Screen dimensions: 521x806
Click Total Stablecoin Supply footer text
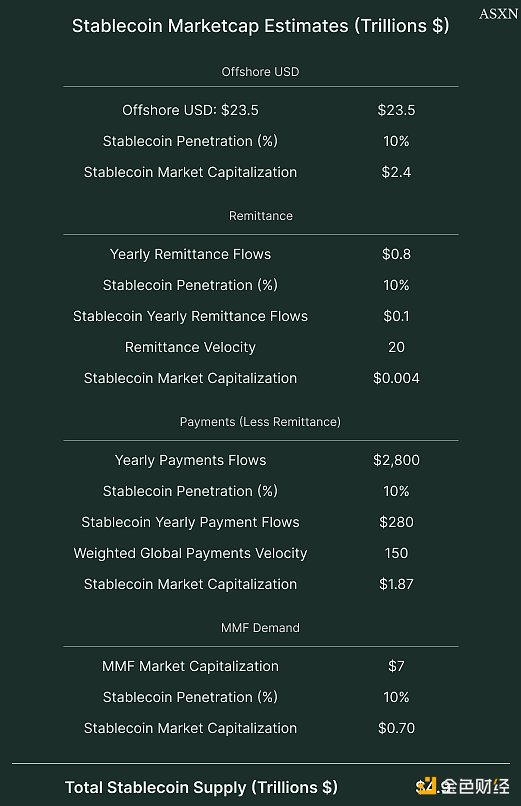201,787
